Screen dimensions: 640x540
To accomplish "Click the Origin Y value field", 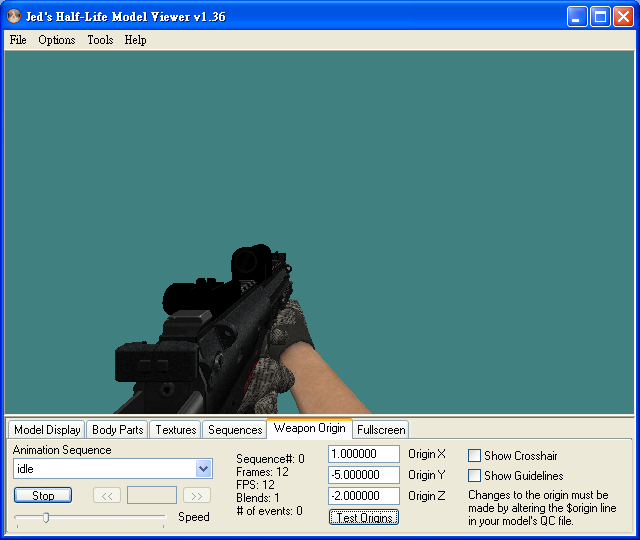I will tap(364, 475).
